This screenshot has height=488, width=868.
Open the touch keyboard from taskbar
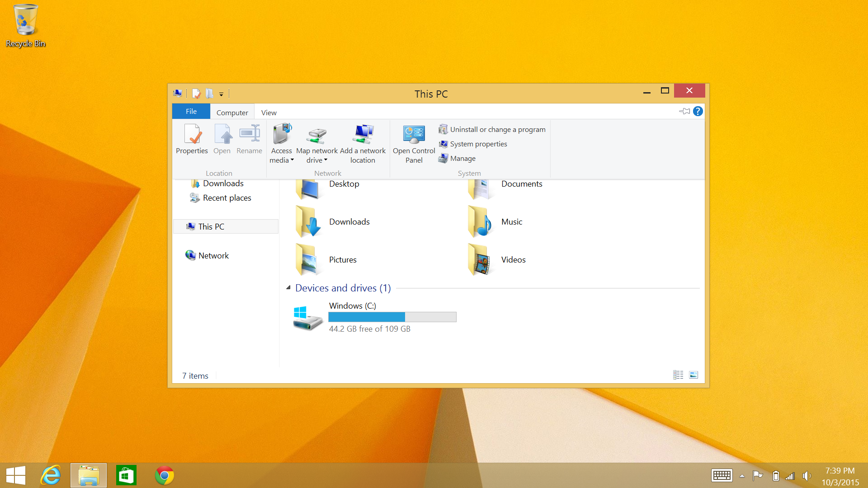point(722,475)
